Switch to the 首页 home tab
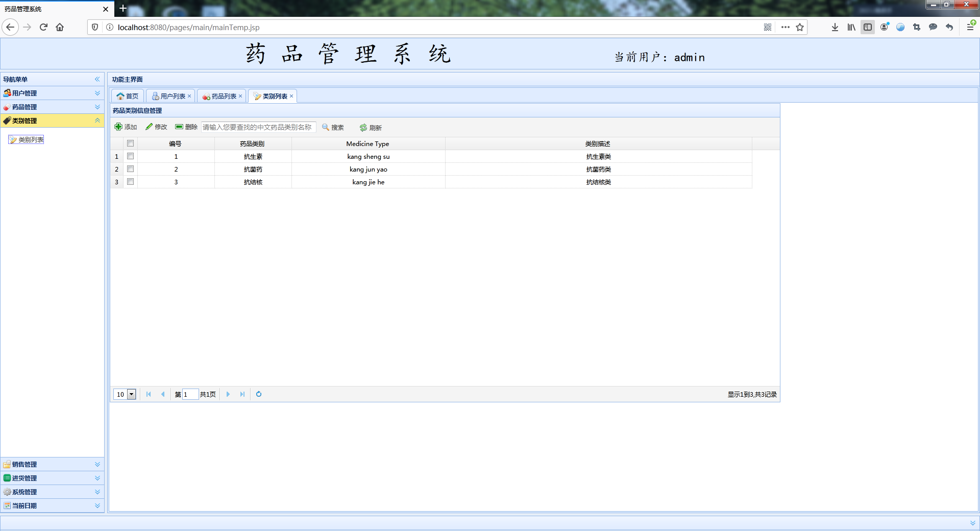The width and height of the screenshot is (980, 531). point(128,96)
